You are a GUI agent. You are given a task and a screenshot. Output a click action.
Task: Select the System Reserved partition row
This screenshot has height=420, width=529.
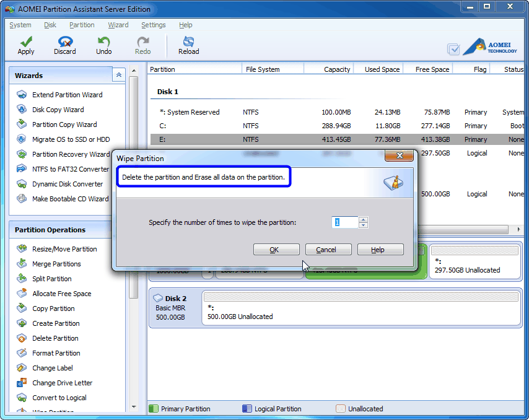338,112
